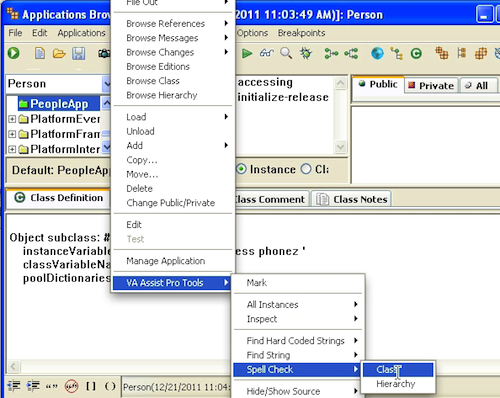
Task: Click the orange grid blocks toolbar icon
Action: (x=481, y=53)
